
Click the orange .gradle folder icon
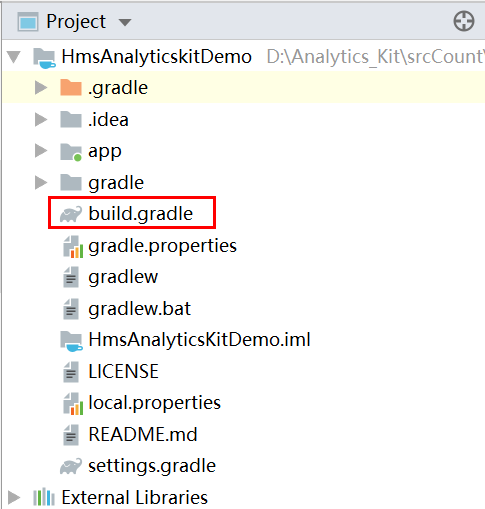[x=71, y=88]
